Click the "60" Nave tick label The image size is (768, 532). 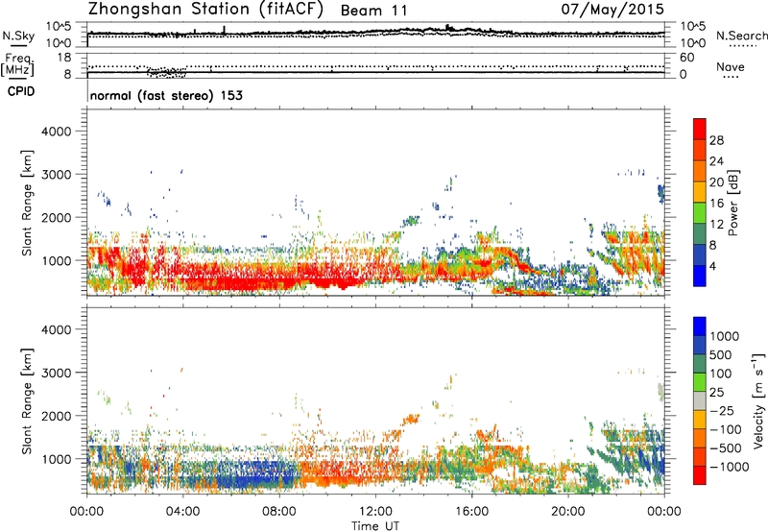(686, 58)
